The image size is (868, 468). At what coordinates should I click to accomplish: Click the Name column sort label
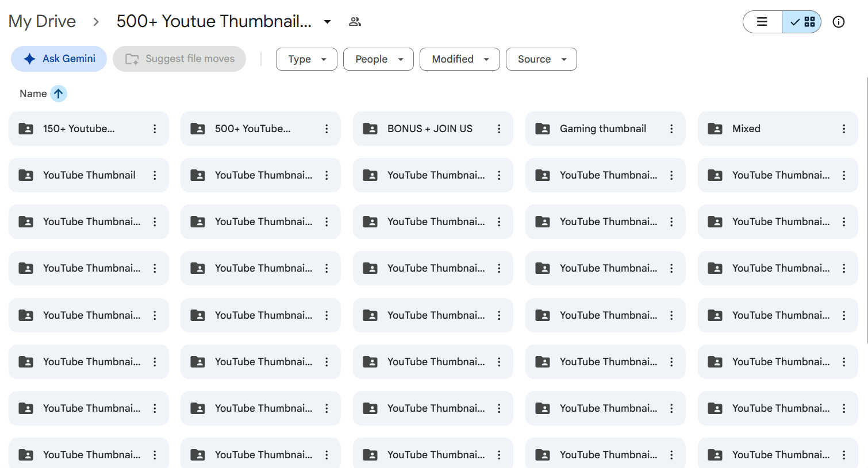33,94
